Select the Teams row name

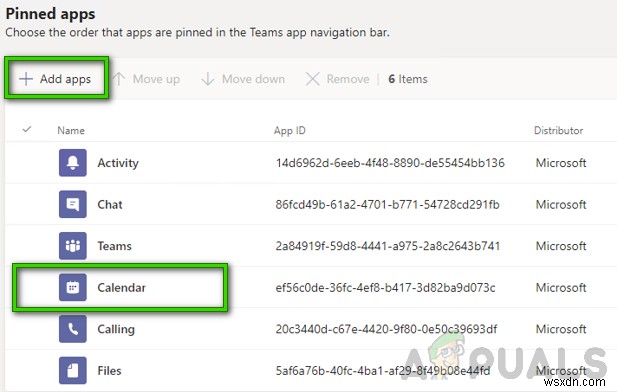(115, 246)
